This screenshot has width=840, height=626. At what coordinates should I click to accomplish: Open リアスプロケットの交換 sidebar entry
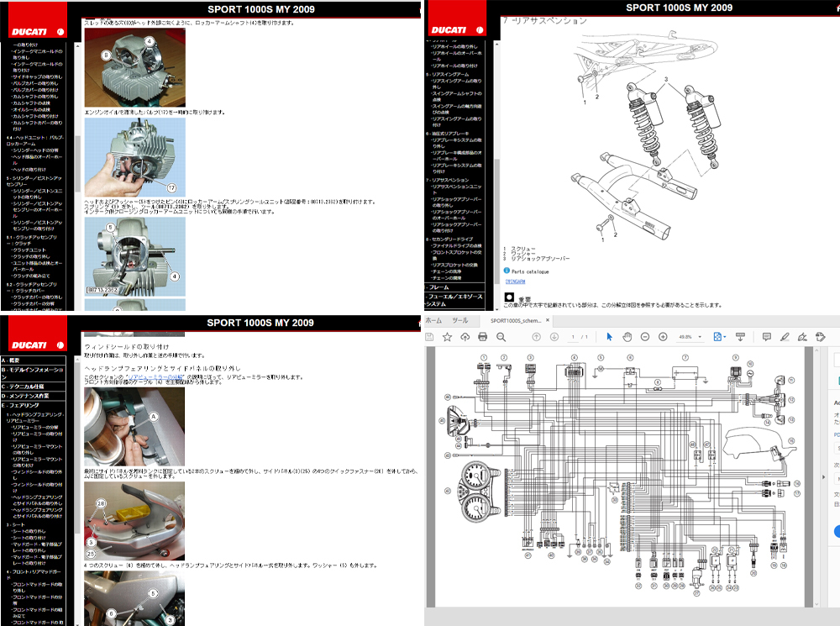454,265
